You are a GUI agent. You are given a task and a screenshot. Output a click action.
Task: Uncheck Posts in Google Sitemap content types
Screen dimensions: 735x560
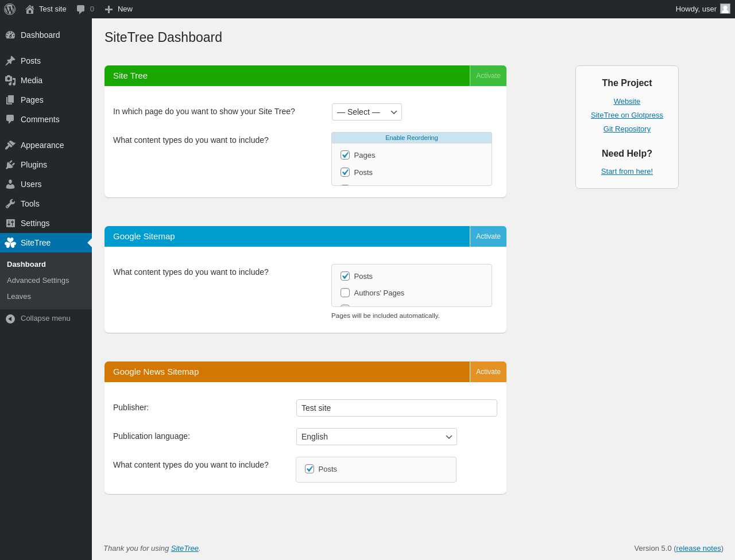point(345,276)
